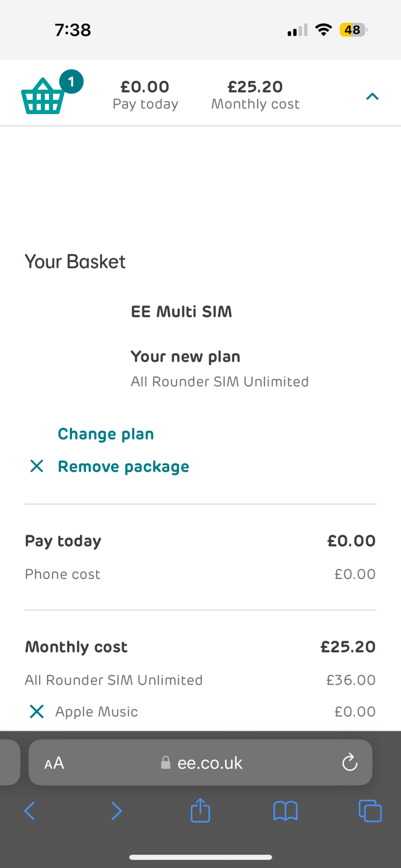Go back with the Safari back arrow
Screen dimensions: 401x868
click(x=30, y=811)
